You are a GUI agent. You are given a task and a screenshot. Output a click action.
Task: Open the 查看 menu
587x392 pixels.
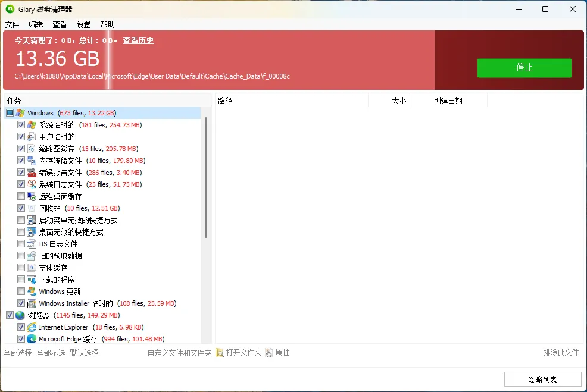coord(60,25)
